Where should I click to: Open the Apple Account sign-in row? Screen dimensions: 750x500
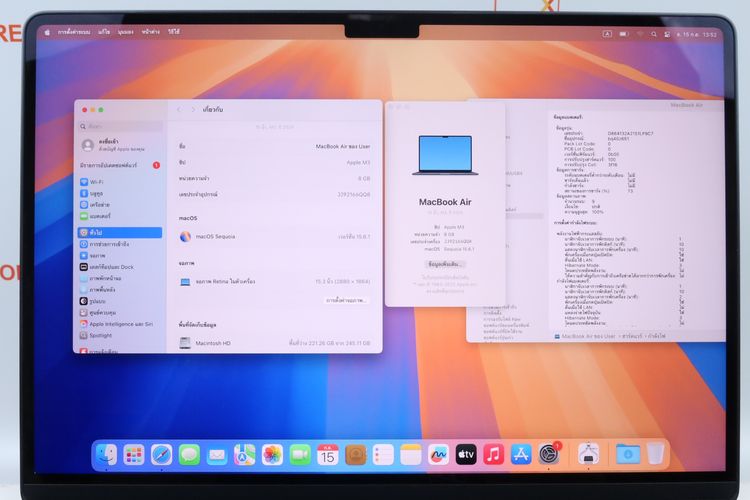[x=120, y=145]
